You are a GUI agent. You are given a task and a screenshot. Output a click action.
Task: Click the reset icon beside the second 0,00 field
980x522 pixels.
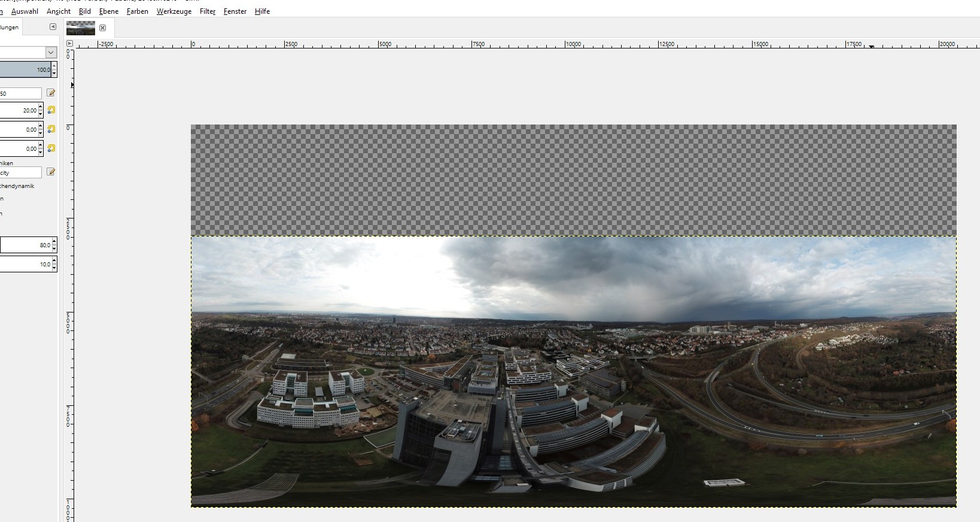tap(51, 148)
